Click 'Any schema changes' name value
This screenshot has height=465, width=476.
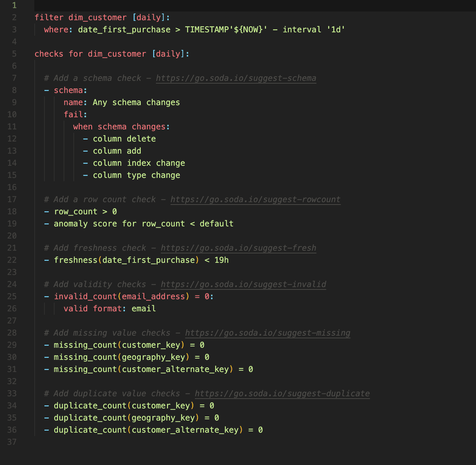(136, 102)
